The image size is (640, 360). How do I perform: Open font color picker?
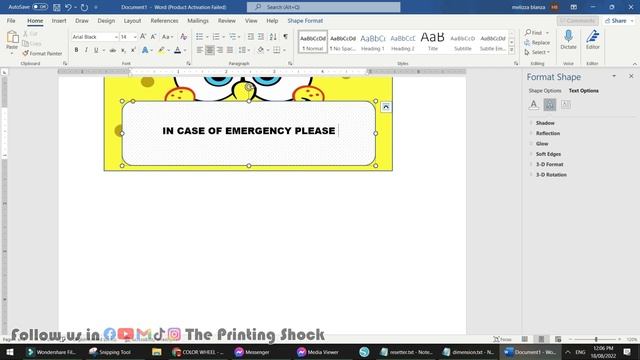point(177,50)
